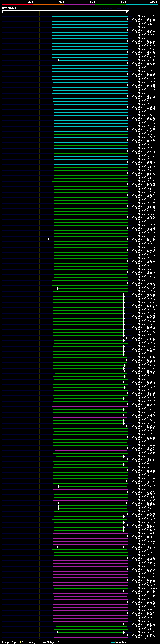This screenshot has height=644, width=160.
Task: Select label UniRef100_Q73HS0
Action: point(143,308)
